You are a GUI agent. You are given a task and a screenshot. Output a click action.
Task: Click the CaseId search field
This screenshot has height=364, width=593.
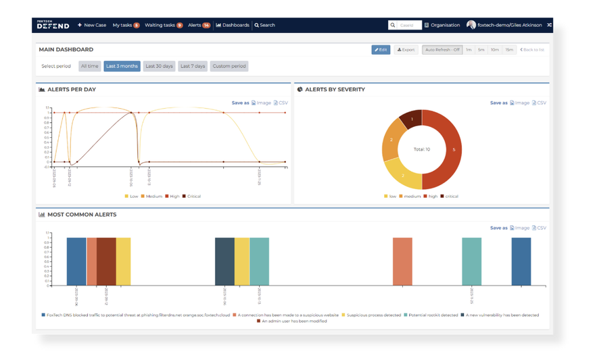coord(409,25)
